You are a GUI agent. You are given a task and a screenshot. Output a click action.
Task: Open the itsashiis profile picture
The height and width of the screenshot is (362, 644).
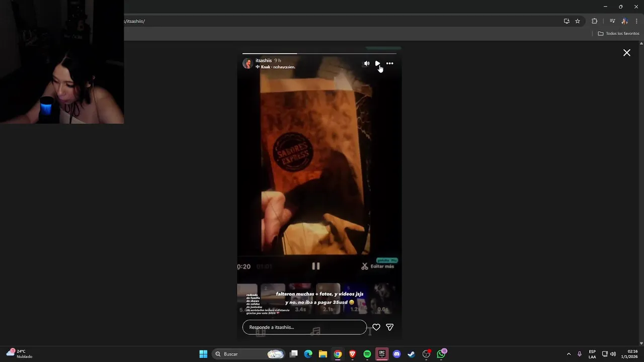(248, 63)
